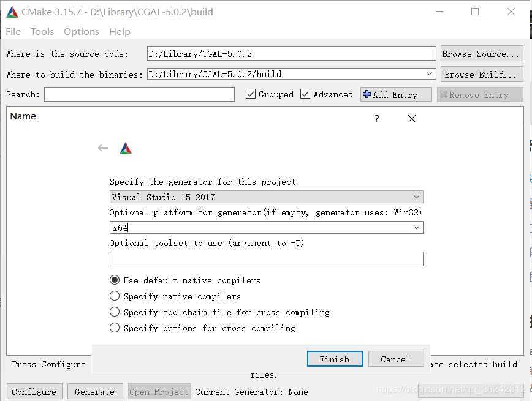Toggle the Grouped checkbox

(x=251, y=94)
